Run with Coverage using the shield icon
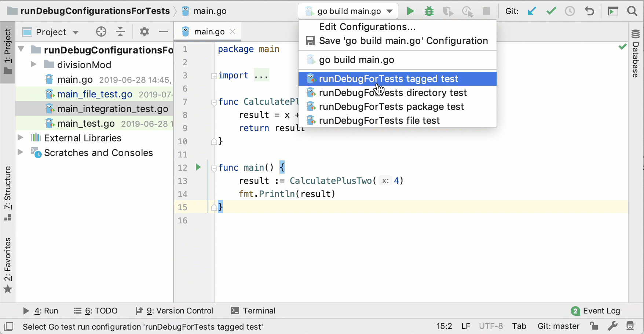Viewport: 644px width, 334px height. 448,11
